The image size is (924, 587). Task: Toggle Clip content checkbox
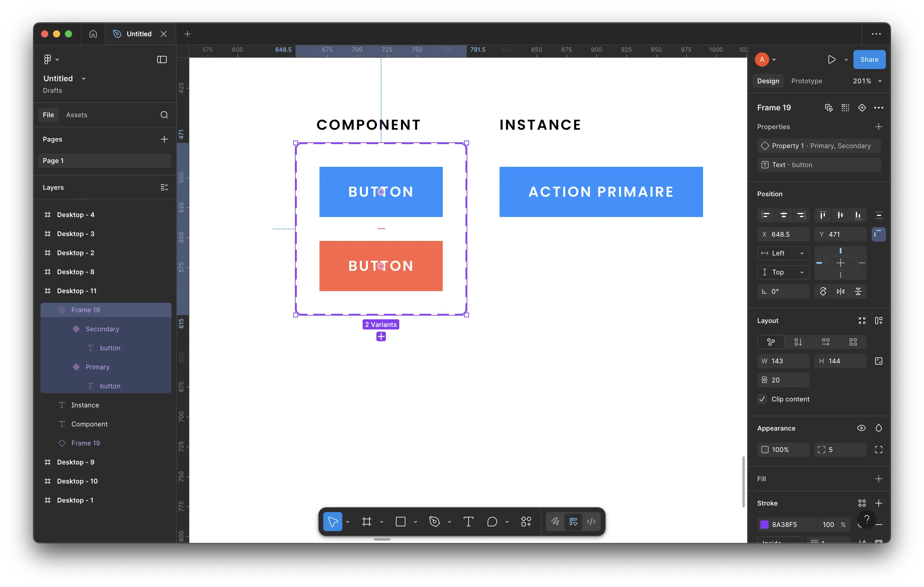tap(762, 399)
